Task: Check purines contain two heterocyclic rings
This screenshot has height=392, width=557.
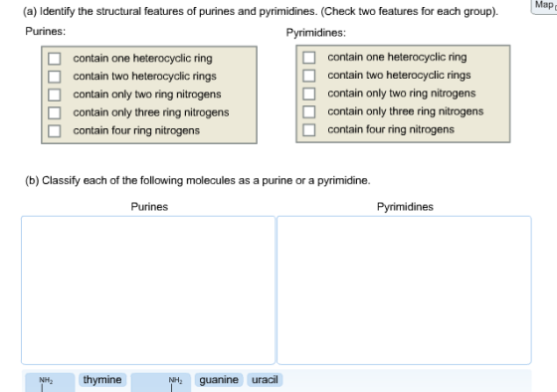Action: (x=55, y=77)
